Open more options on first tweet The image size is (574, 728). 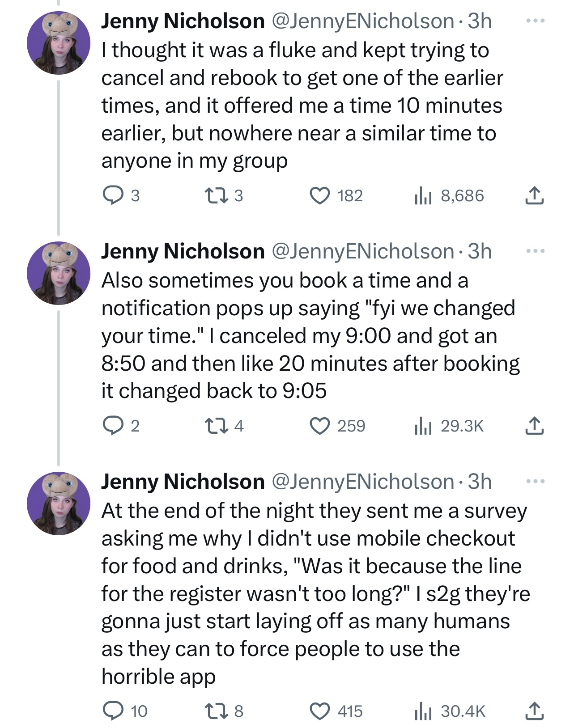pyautogui.click(x=535, y=21)
